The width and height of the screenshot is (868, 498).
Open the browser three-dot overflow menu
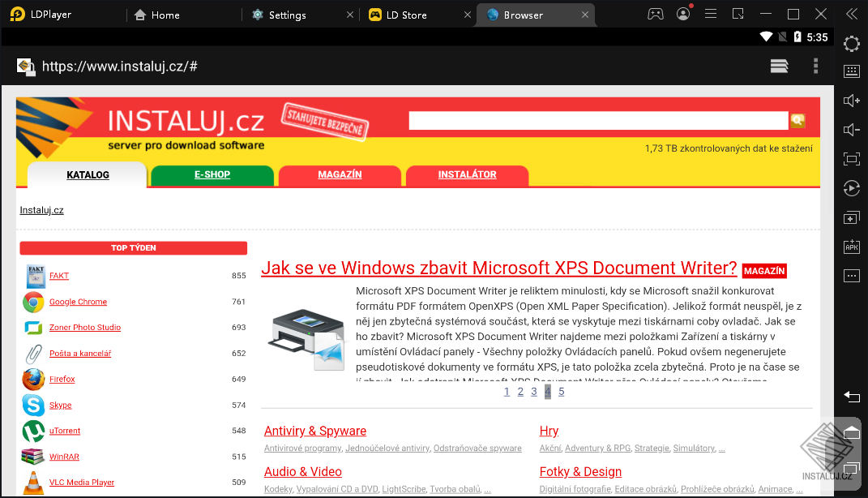tap(815, 67)
